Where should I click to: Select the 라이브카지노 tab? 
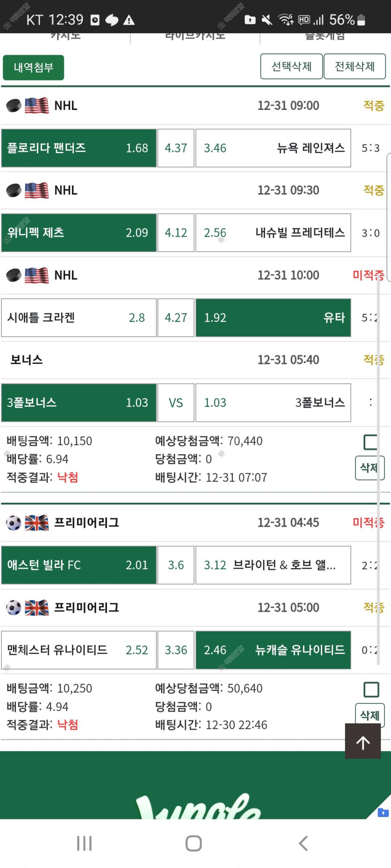pyautogui.click(x=195, y=36)
